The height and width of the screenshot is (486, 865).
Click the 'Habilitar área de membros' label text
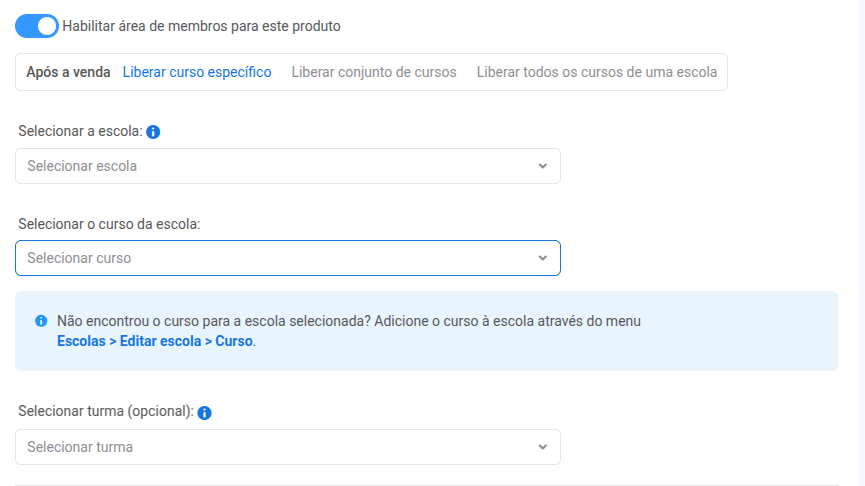201,26
